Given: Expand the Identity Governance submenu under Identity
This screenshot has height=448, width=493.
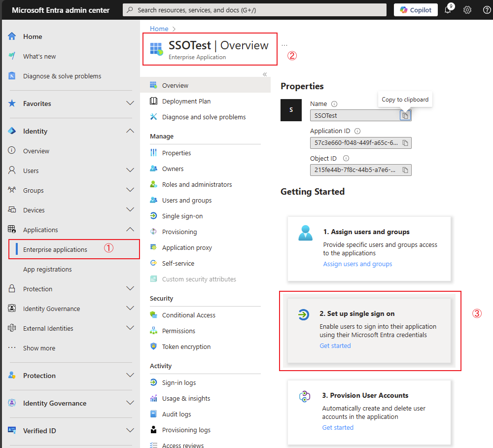Looking at the screenshot, I should tap(130, 308).
